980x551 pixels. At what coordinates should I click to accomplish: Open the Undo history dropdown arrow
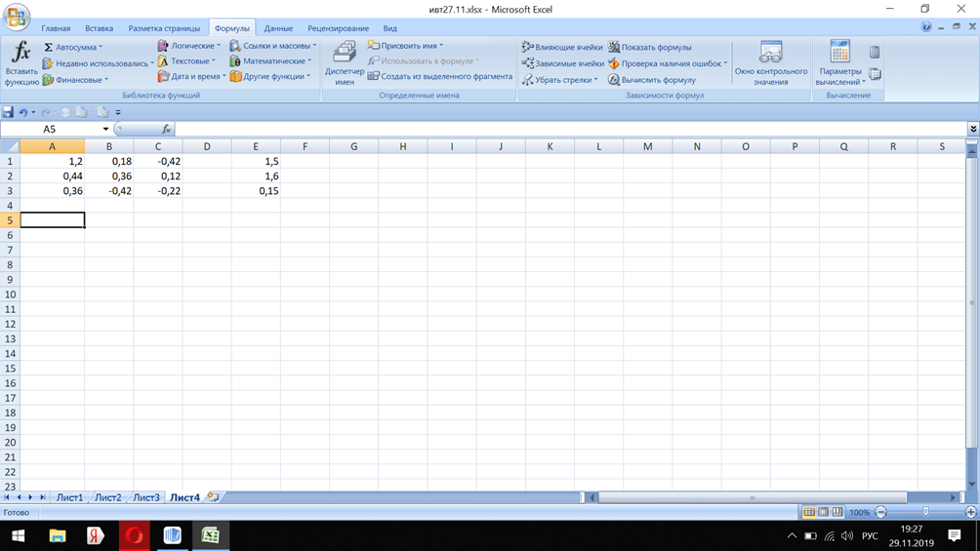click(33, 112)
